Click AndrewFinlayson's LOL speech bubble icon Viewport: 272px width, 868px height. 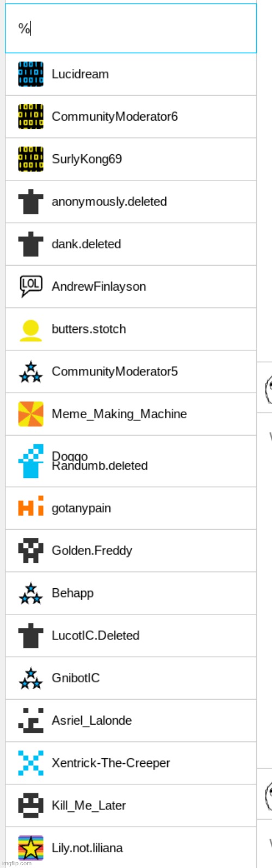pos(30,286)
